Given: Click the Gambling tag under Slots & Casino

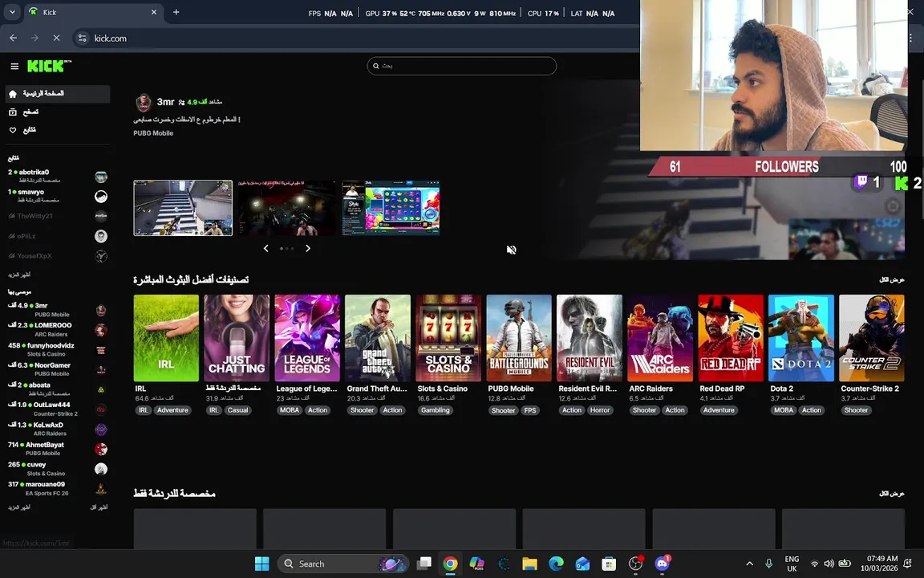Looking at the screenshot, I should 436,410.
